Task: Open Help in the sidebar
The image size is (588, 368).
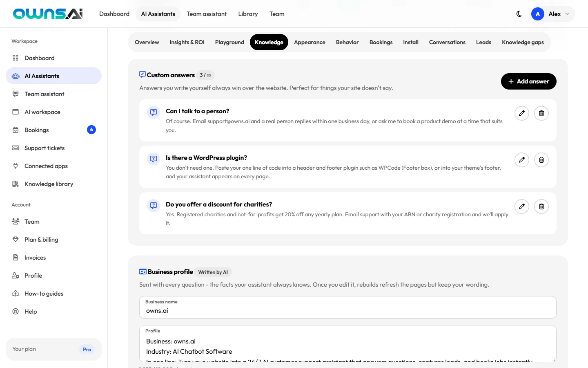Action: coord(53,312)
